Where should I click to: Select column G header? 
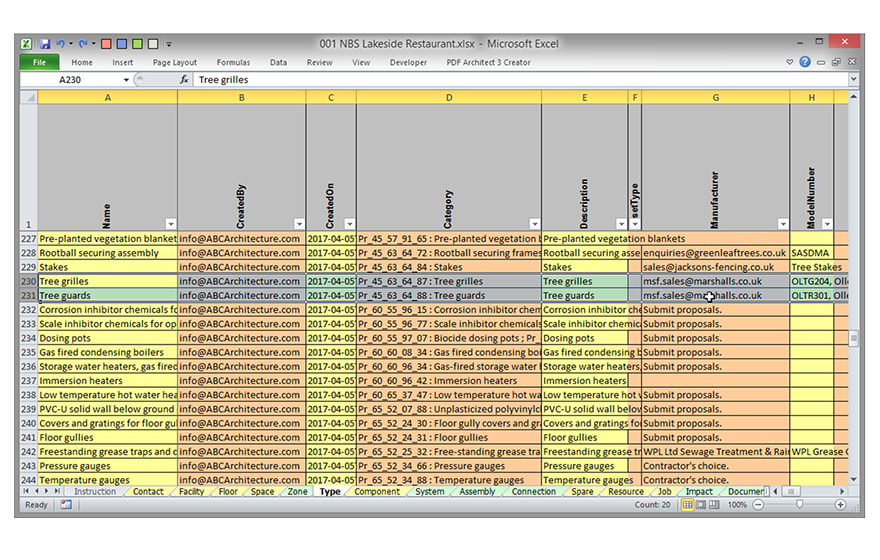716,98
